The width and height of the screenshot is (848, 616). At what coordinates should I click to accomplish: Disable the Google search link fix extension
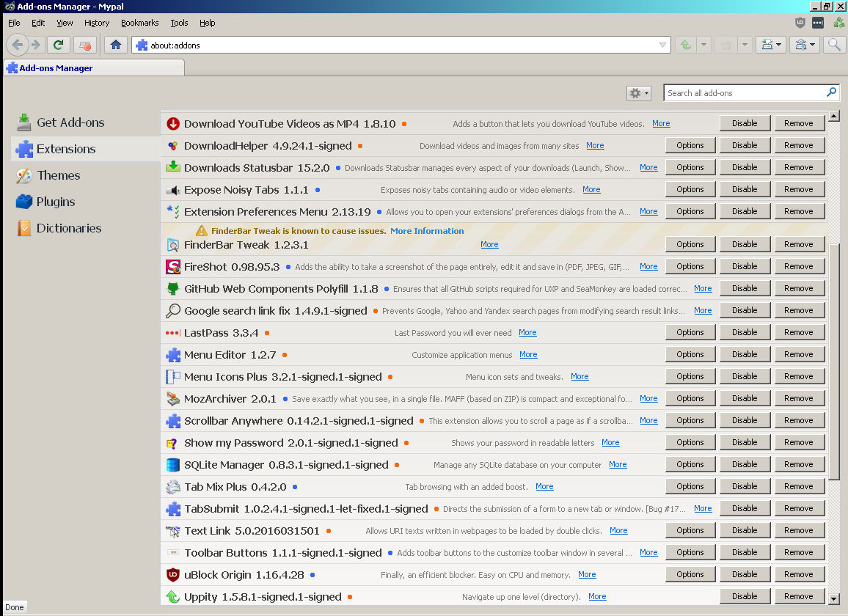tap(744, 310)
